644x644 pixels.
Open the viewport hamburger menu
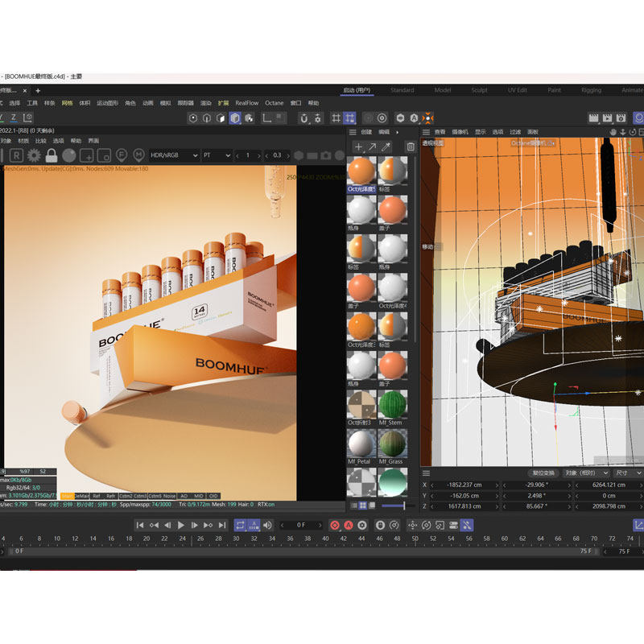click(x=426, y=132)
